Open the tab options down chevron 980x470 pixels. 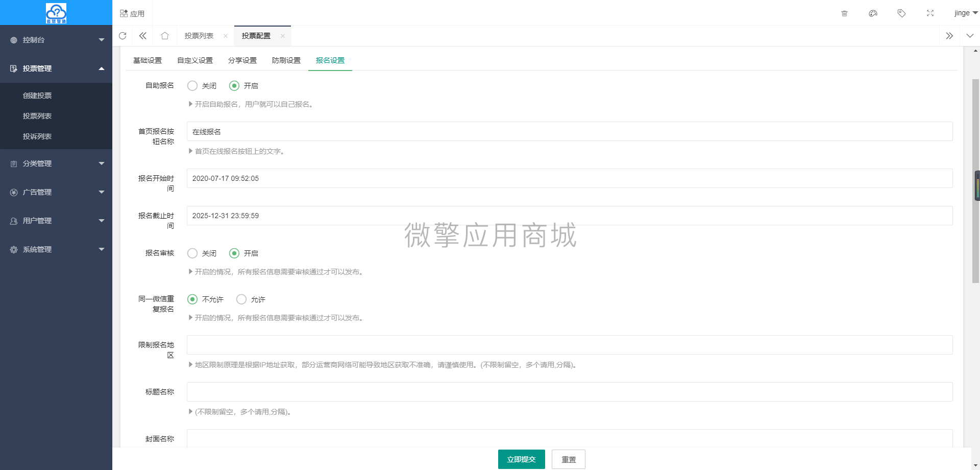click(x=970, y=36)
